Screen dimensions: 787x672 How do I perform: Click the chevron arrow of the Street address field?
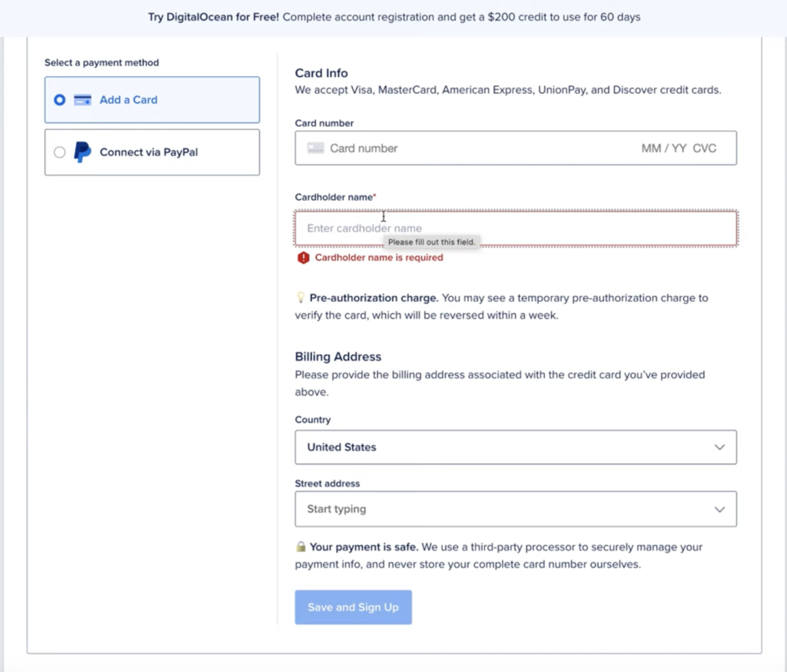click(x=719, y=509)
